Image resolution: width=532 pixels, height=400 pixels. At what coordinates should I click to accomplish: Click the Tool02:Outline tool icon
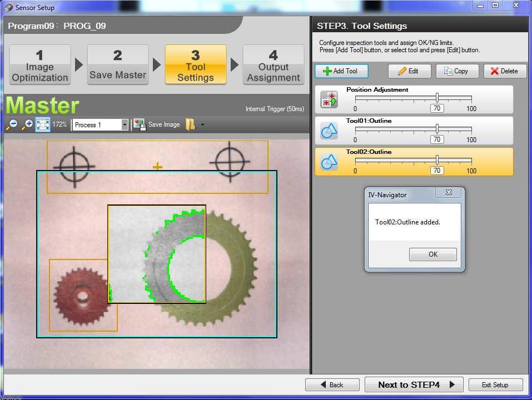[329, 162]
